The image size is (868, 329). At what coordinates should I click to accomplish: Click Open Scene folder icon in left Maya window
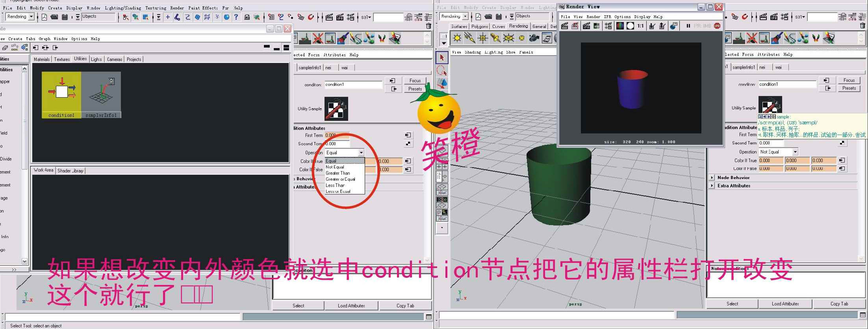pyautogui.click(x=54, y=17)
